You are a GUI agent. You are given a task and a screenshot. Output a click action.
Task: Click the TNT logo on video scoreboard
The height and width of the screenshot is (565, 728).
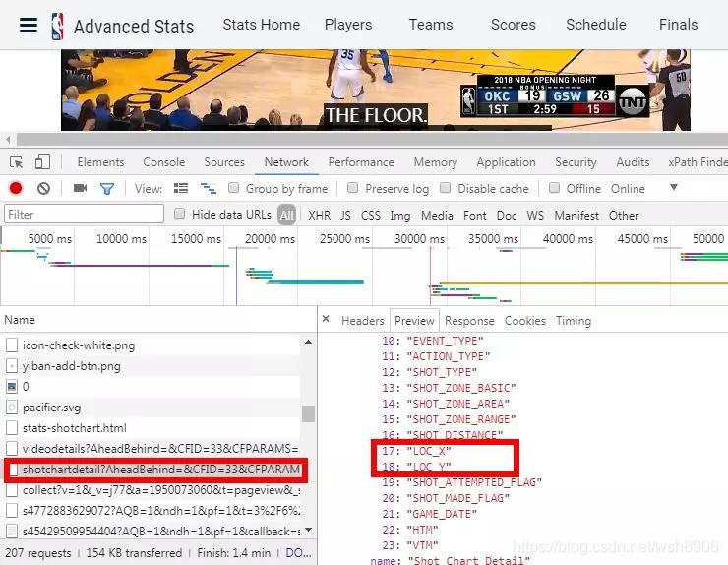pyautogui.click(x=632, y=101)
